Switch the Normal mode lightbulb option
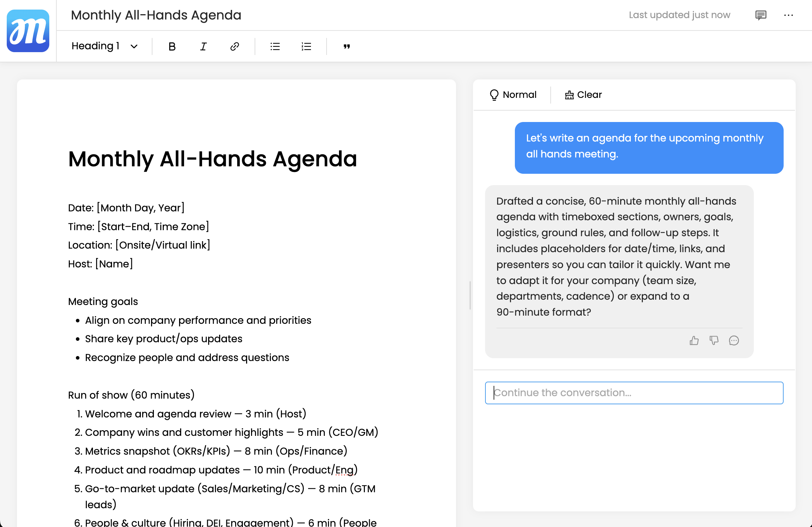Viewport: 812px width, 527px height. 513,95
